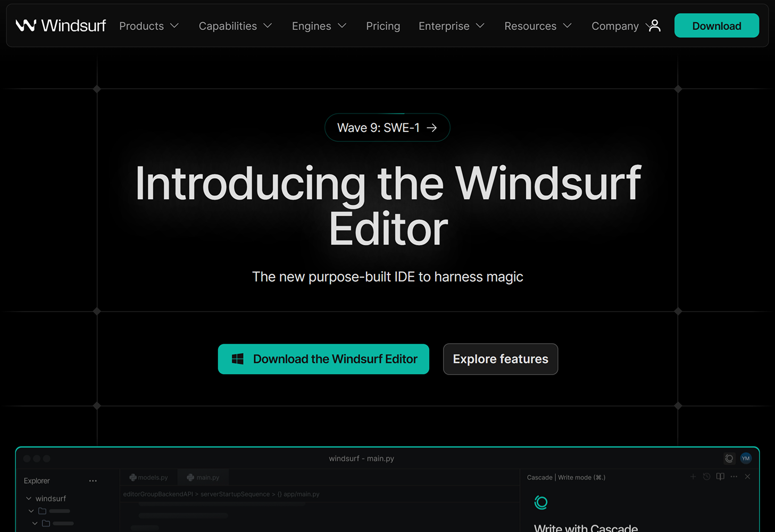
Task: Open the Wave 9: SWE-1 announcement
Action: coord(387,128)
